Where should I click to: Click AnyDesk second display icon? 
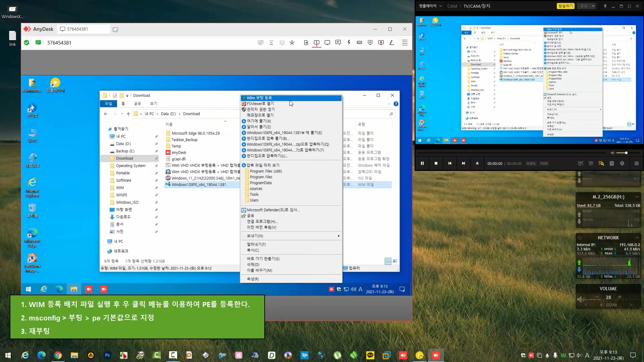click(327, 43)
